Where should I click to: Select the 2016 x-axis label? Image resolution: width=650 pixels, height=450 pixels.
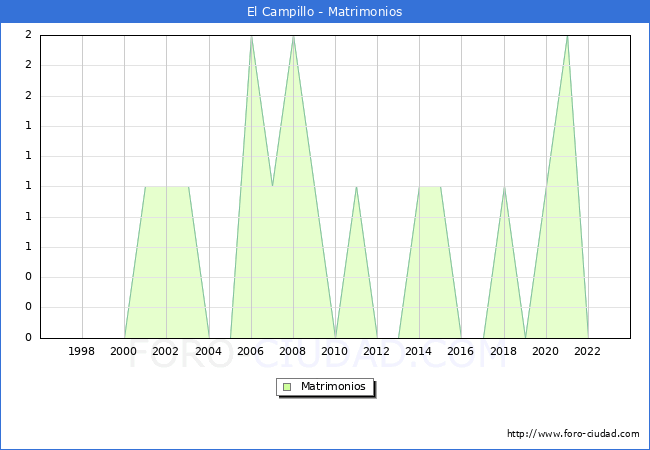tap(462, 351)
